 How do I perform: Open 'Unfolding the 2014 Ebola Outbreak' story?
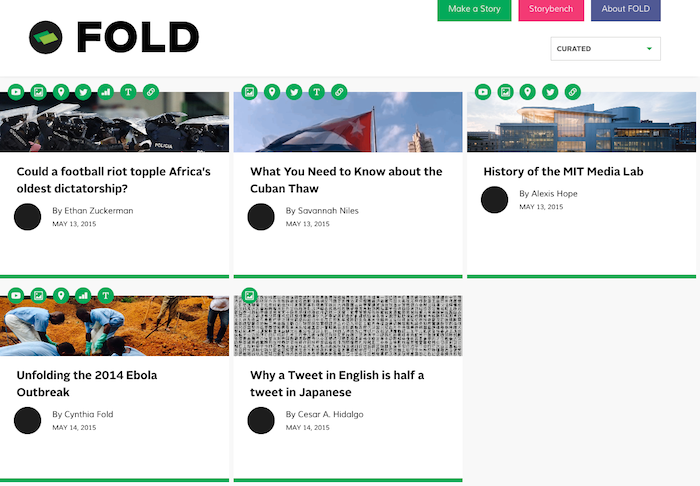click(x=87, y=383)
